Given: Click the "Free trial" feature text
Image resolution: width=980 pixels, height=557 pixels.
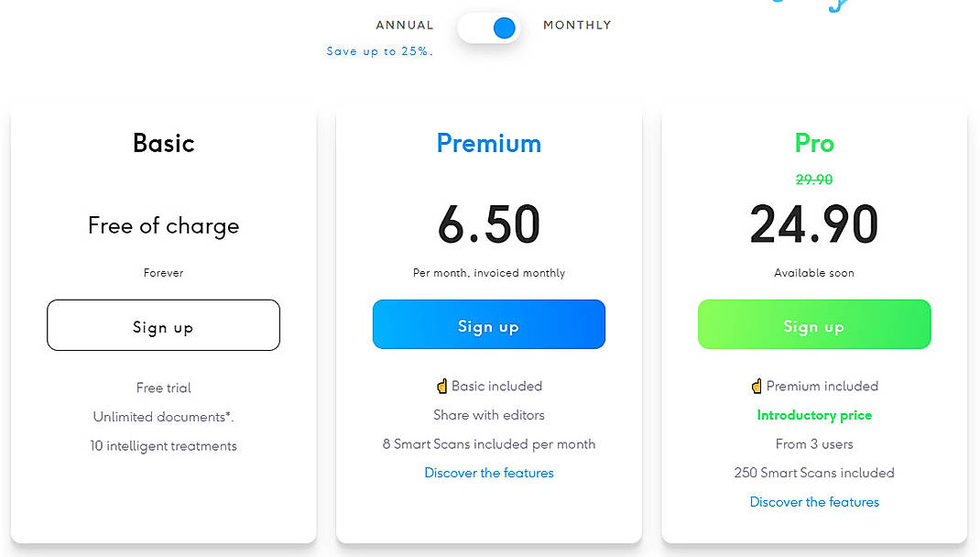Looking at the screenshot, I should [x=163, y=388].
